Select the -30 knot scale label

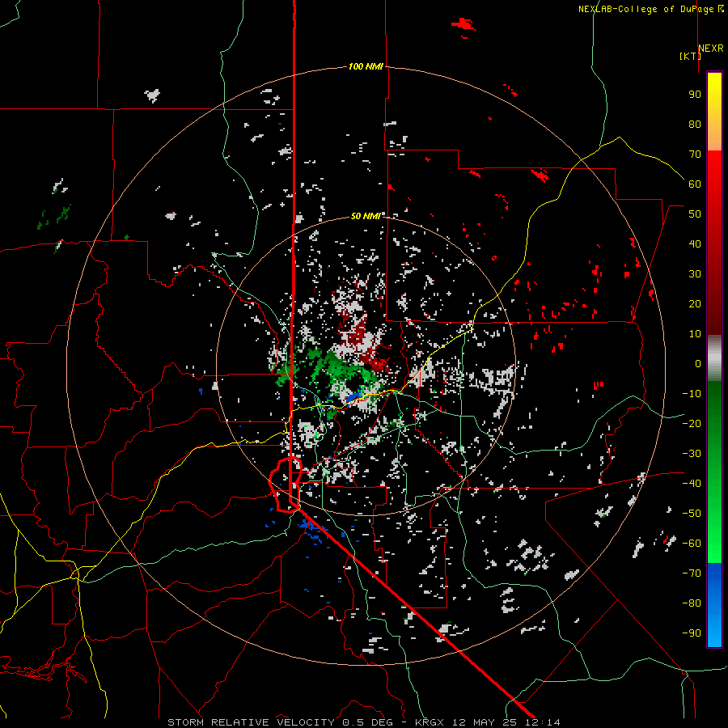click(692, 454)
